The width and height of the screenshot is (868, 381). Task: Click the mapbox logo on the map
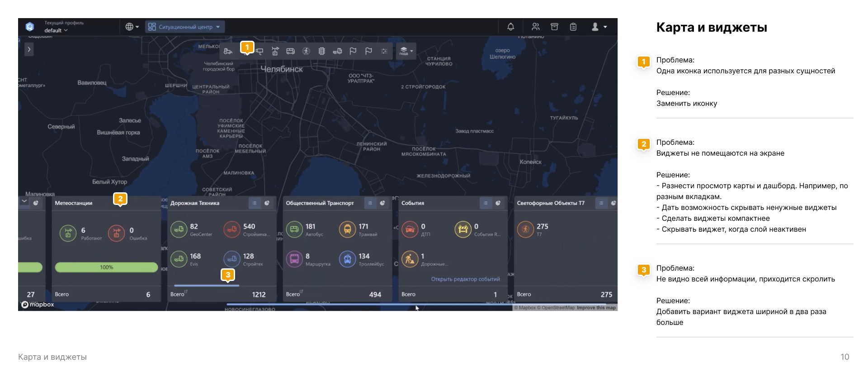pyautogui.click(x=38, y=305)
